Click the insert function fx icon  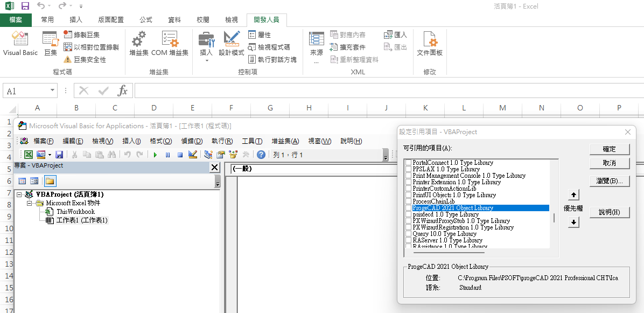[122, 91]
